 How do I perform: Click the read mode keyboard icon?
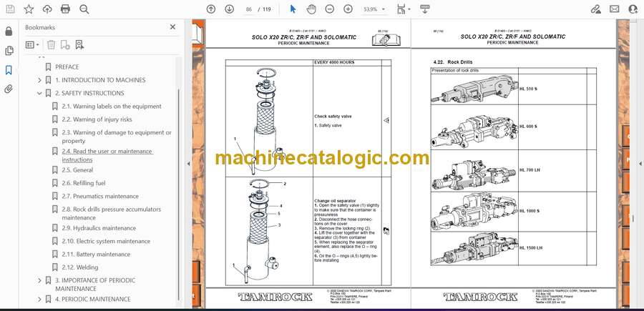pyautogui.click(x=424, y=9)
